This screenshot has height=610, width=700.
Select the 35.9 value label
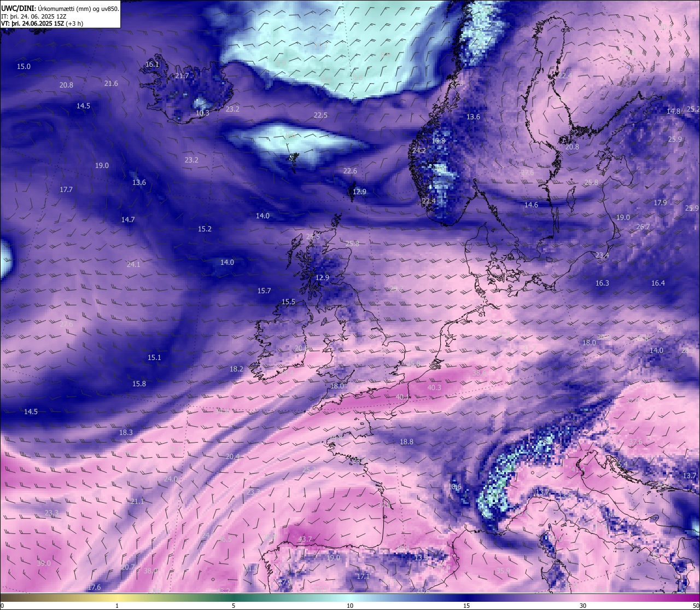(503, 571)
